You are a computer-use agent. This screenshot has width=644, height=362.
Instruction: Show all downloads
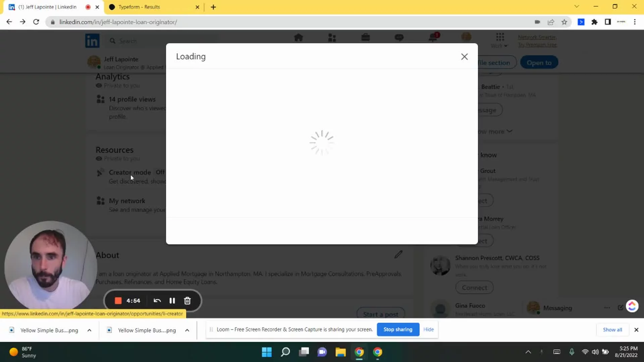click(612, 330)
